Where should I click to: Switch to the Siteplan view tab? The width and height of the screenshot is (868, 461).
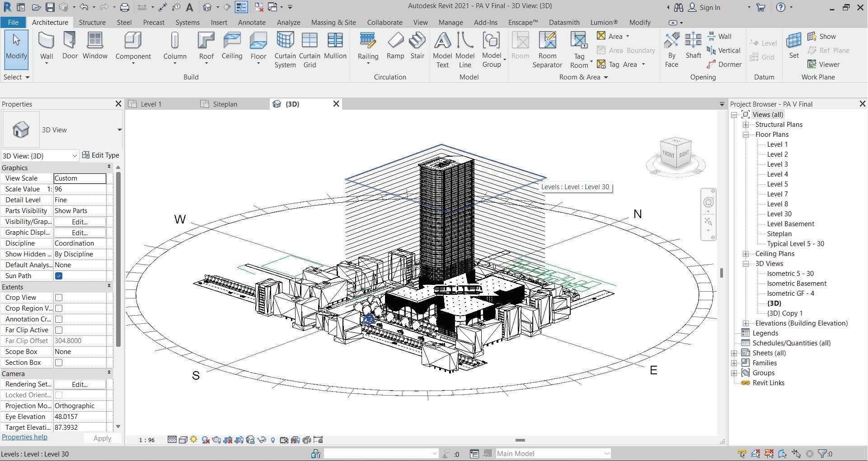pyautogui.click(x=225, y=104)
